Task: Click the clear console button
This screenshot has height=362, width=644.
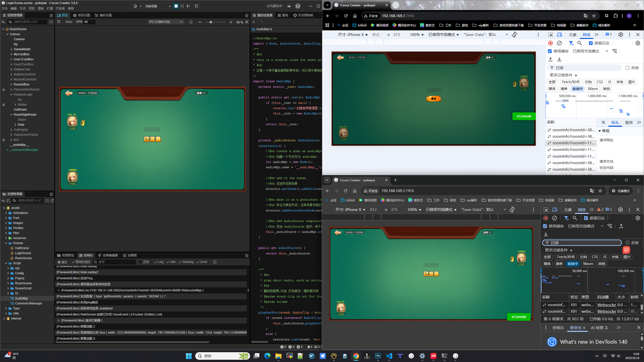Action: coord(62,262)
